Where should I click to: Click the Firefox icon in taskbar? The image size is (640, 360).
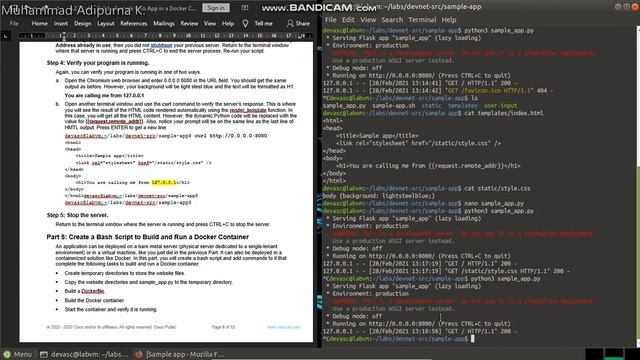(x=139, y=354)
